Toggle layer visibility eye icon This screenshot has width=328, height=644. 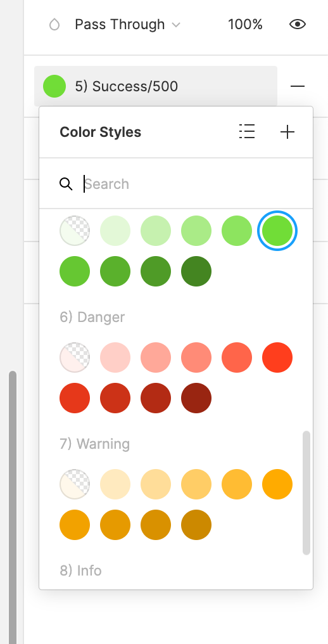coord(298,25)
